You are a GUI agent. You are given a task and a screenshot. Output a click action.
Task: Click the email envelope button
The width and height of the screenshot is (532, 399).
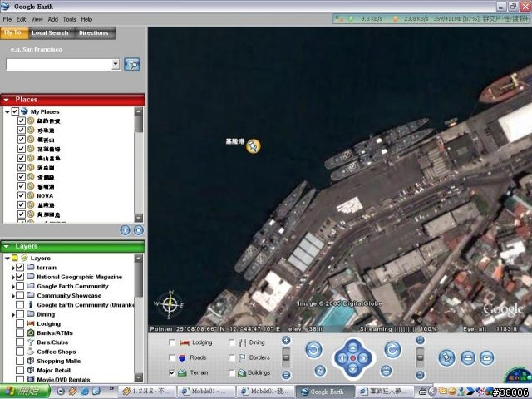tap(486, 358)
